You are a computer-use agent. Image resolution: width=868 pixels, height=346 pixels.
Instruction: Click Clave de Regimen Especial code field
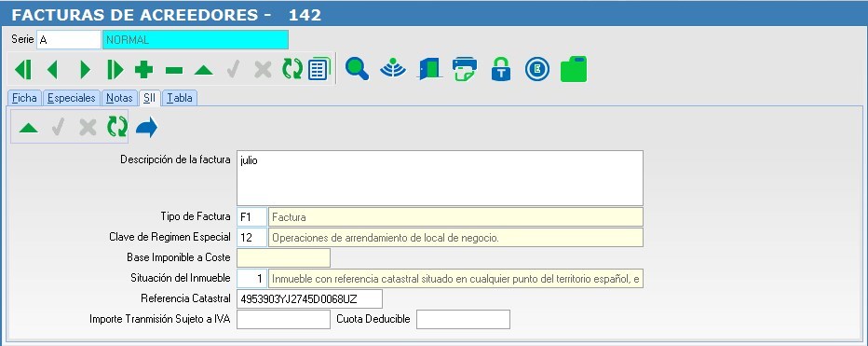click(x=251, y=237)
